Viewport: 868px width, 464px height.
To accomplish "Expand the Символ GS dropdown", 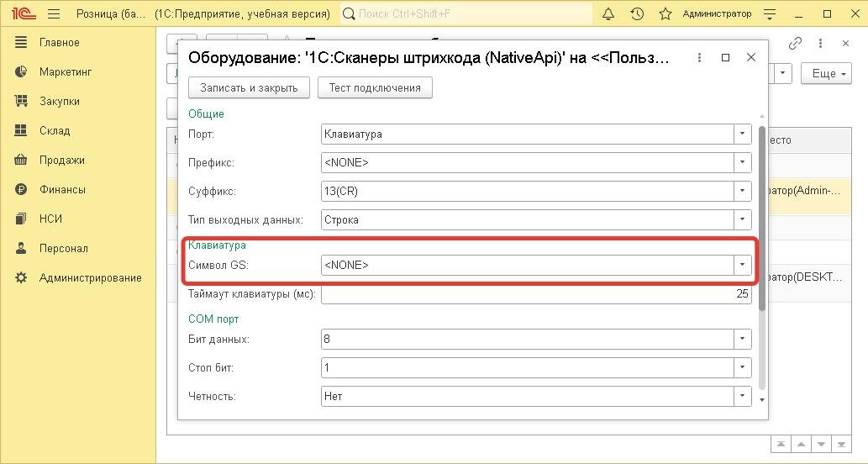I will coord(742,265).
